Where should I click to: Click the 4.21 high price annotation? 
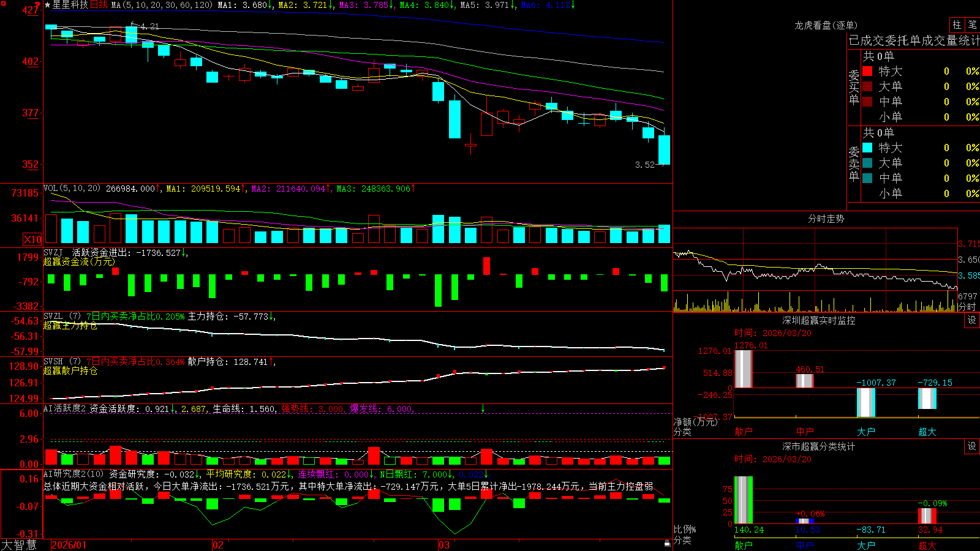149,26
